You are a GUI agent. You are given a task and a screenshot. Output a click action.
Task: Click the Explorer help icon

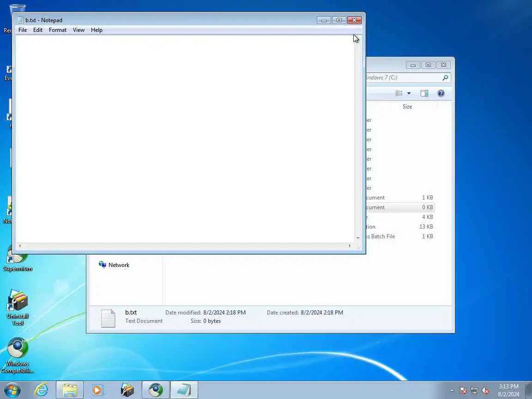tap(441, 93)
